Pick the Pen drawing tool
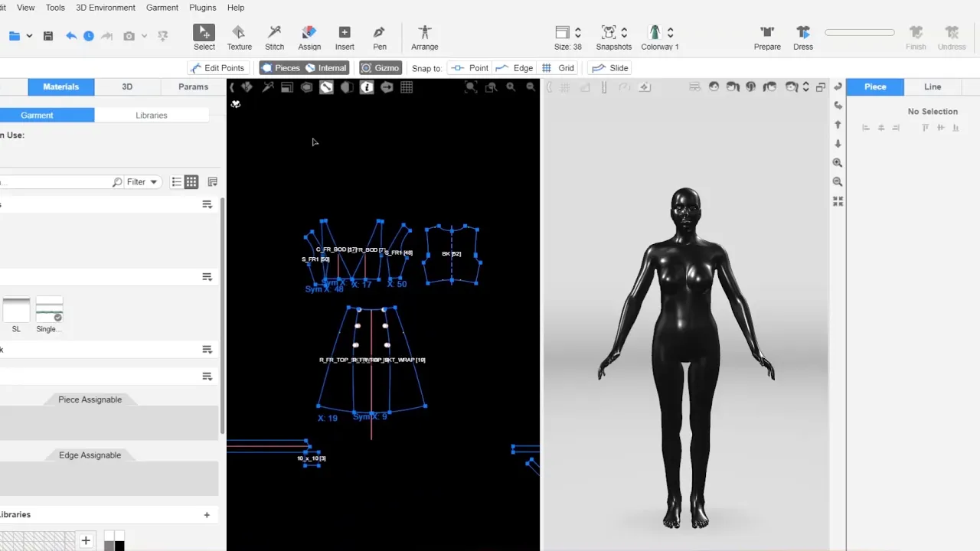Image resolution: width=980 pixels, height=551 pixels. tap(379, 37)
